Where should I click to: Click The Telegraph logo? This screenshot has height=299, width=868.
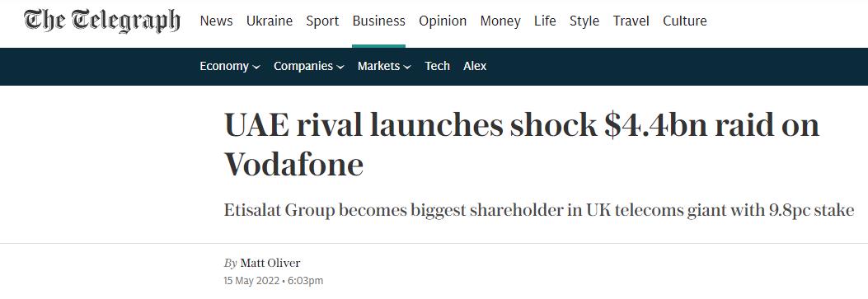(x=102, y=21)
